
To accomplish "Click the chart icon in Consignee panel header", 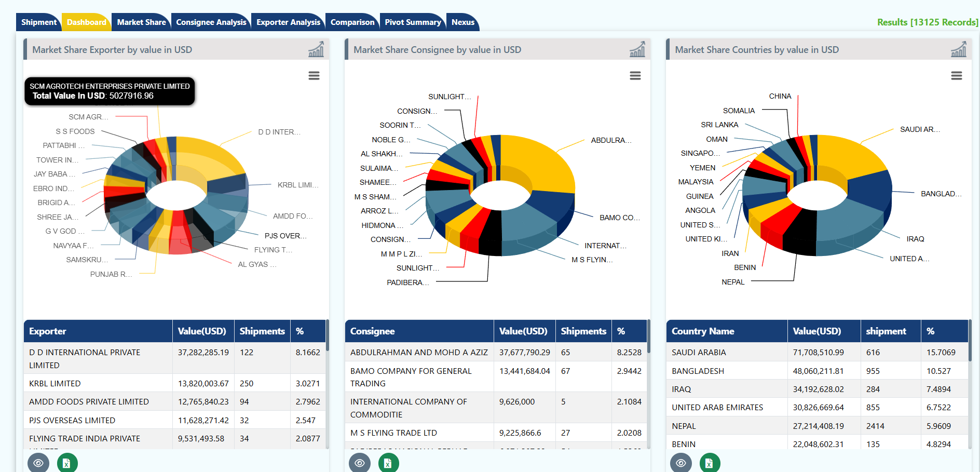I will [x=637, y=49].
